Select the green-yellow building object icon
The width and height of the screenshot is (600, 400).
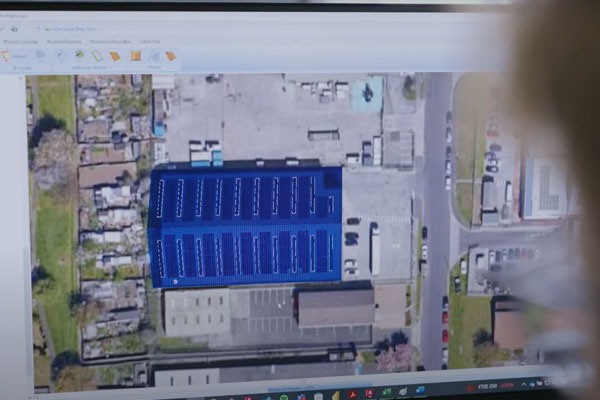79,55
